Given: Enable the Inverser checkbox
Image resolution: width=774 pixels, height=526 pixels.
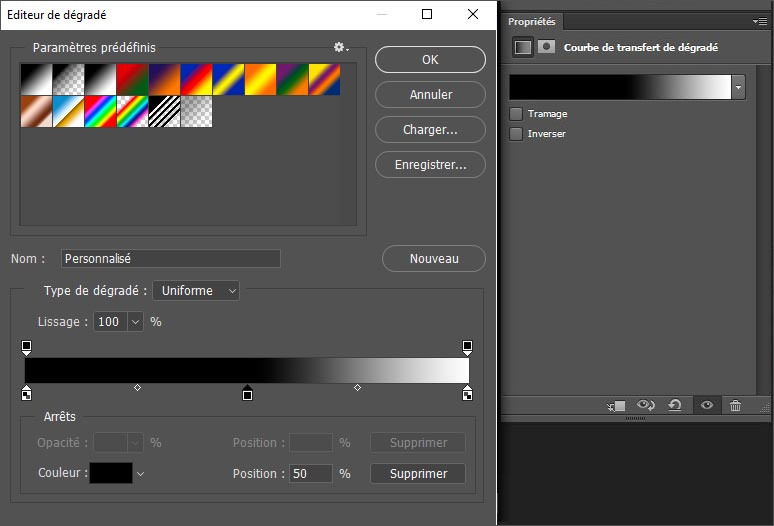Looking at the screenshot, I should [516, 134].
